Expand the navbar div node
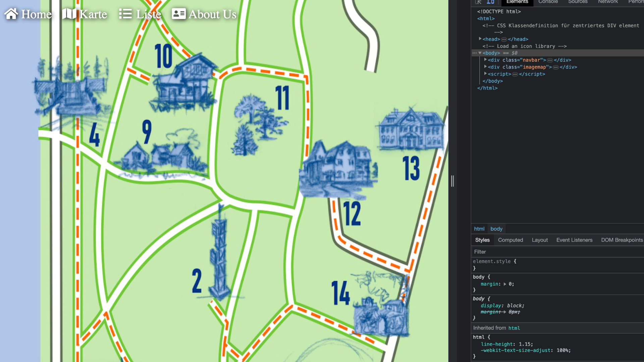The image size is (644, 362). [485, 60]
